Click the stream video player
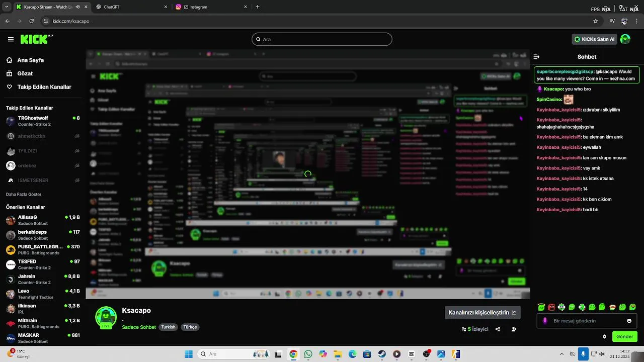Viewport: 644px width, 362px height. tap(308, 174)
